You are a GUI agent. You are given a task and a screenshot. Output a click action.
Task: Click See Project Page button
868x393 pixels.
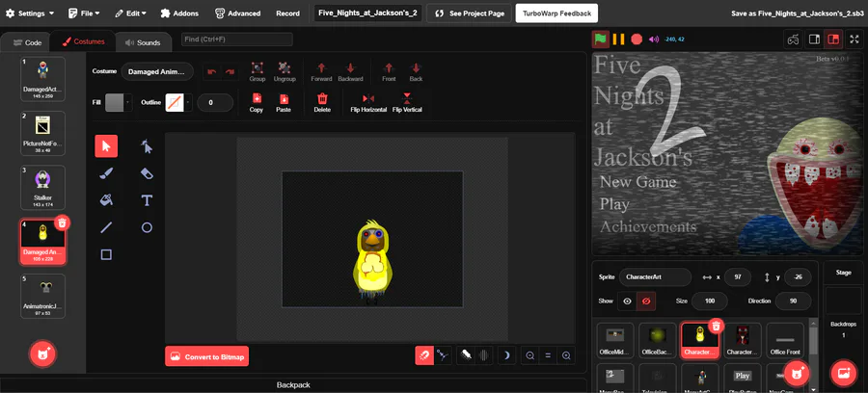click(x=469, y=13)
